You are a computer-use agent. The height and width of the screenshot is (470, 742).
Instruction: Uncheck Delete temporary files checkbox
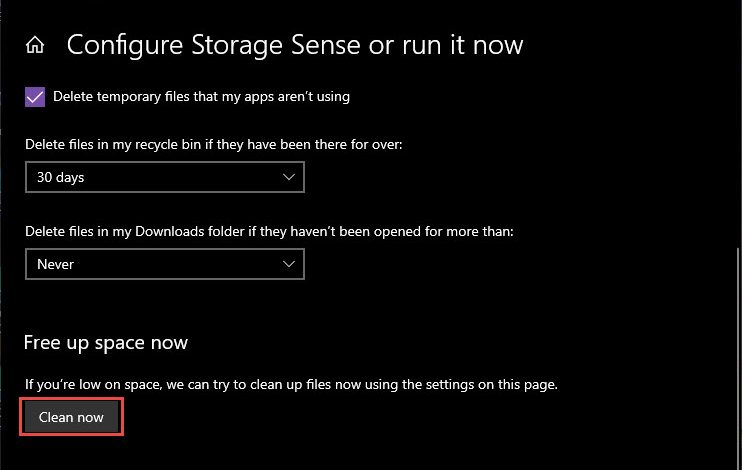[x=35, y=97]
